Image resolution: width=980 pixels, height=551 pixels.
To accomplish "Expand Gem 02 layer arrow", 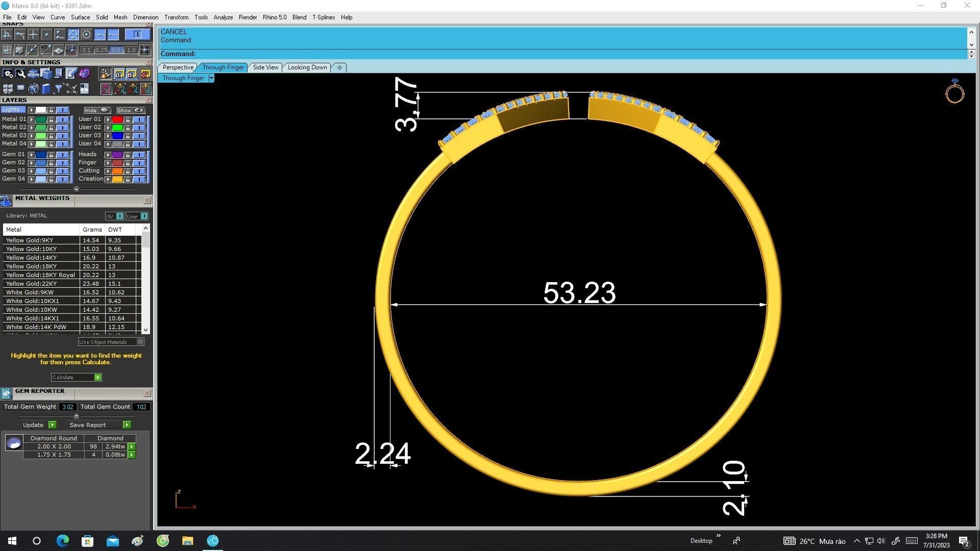I will [31, 163].
